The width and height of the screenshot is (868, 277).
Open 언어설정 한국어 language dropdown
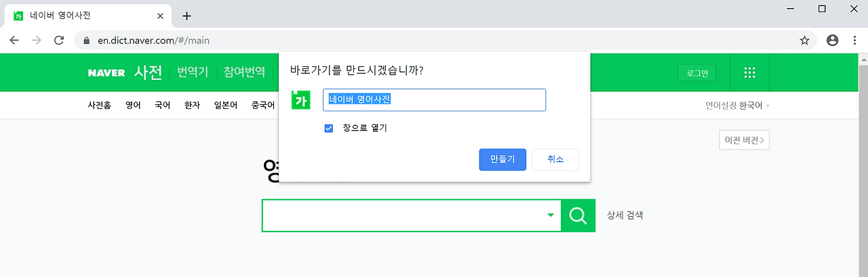coord(738,106)
